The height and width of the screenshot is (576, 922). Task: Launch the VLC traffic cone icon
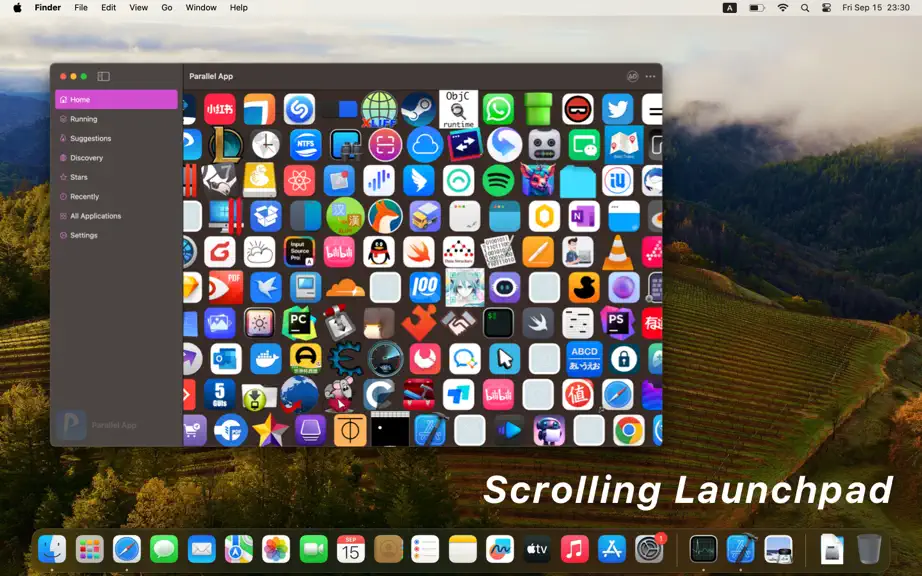point(617,252)
